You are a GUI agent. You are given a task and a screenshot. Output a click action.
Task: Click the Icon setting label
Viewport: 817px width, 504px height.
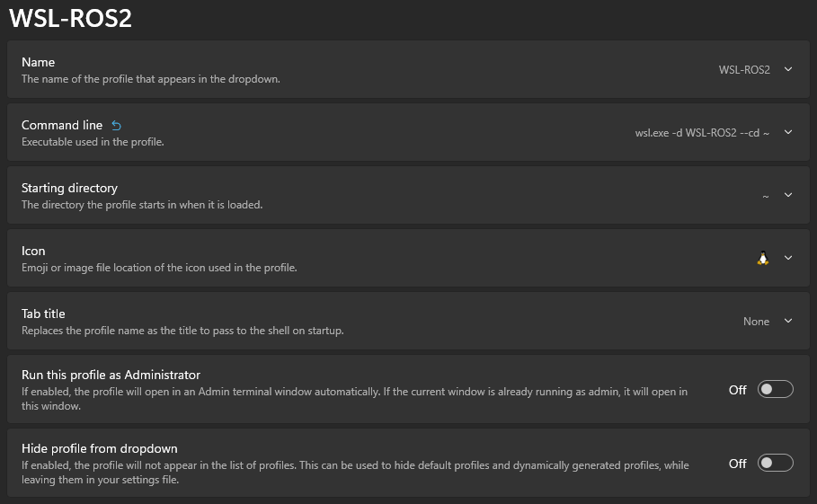click(x=33, y=251)
